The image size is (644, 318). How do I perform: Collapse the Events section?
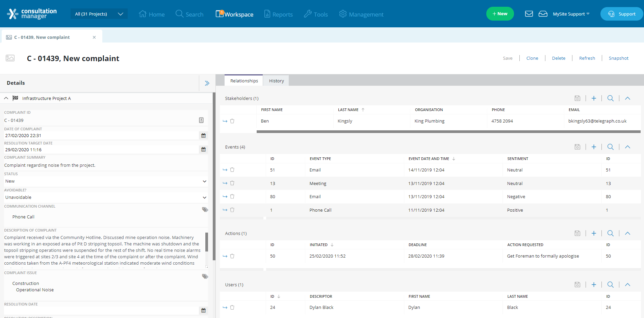[627, 147]
